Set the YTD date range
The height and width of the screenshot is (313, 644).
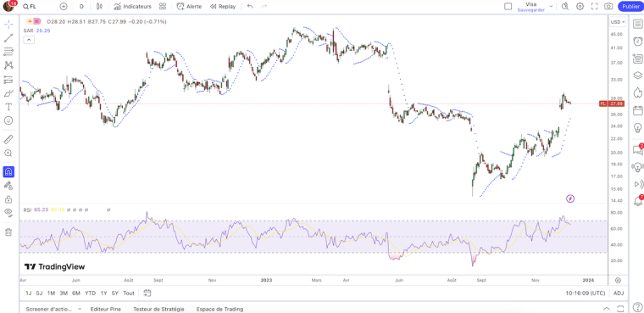click(90, 293)
